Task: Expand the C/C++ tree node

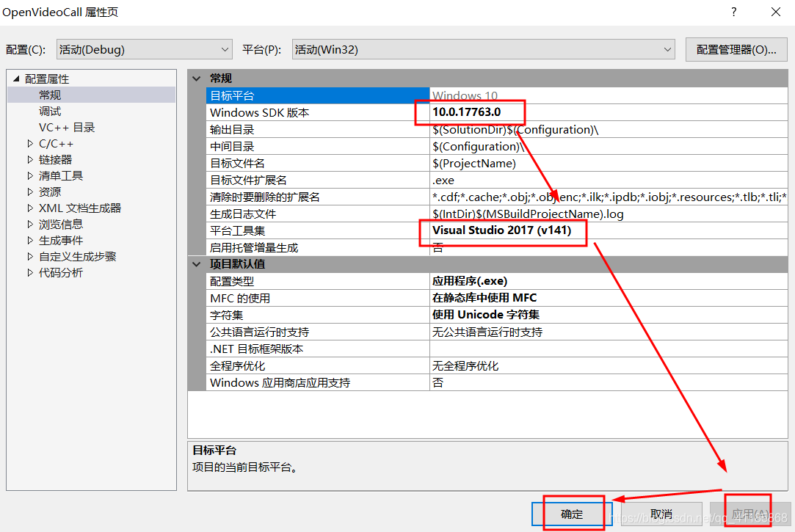Action: pos(30,143)
